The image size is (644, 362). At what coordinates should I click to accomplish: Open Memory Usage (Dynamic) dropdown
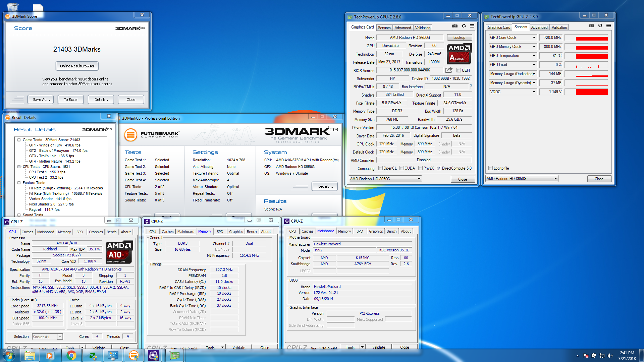[534, 83]
